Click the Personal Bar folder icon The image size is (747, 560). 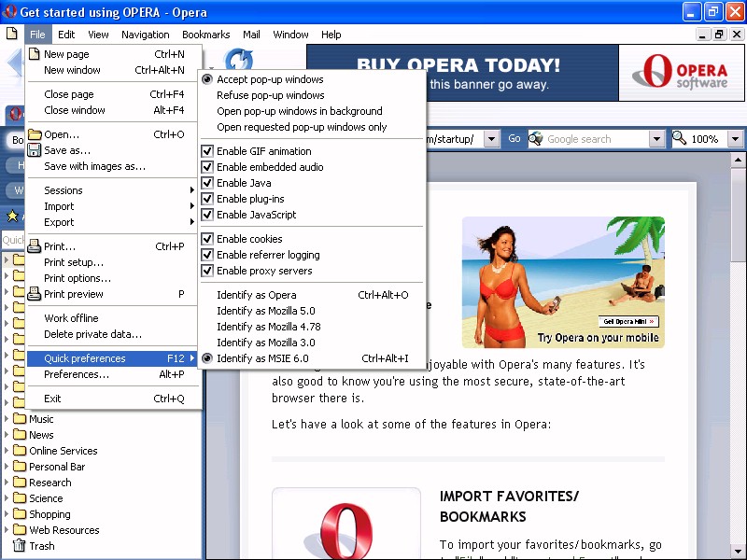click(x=20, y=467)
